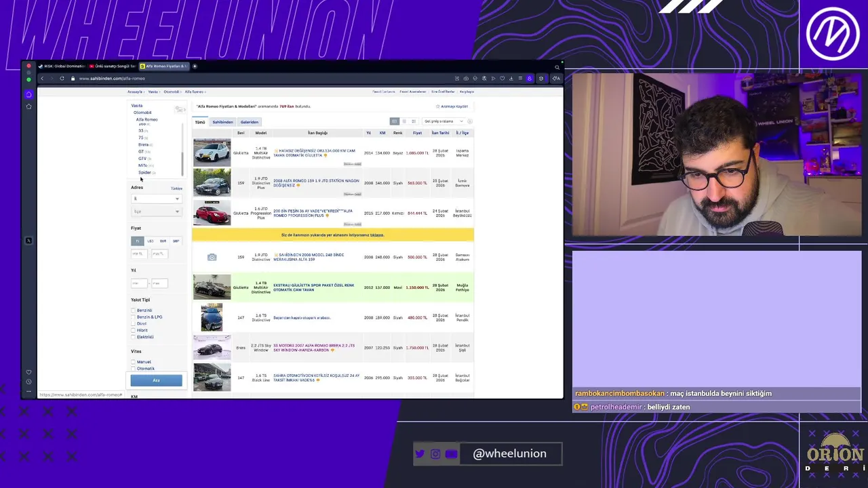This screenshot has width=868, height=488.
Task: Check the Manuel transmission checkbox
Action: [x=134, y=362]
